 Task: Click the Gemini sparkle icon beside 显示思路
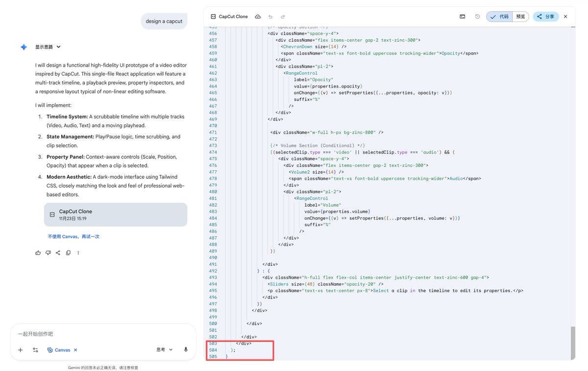coord(24,47)
